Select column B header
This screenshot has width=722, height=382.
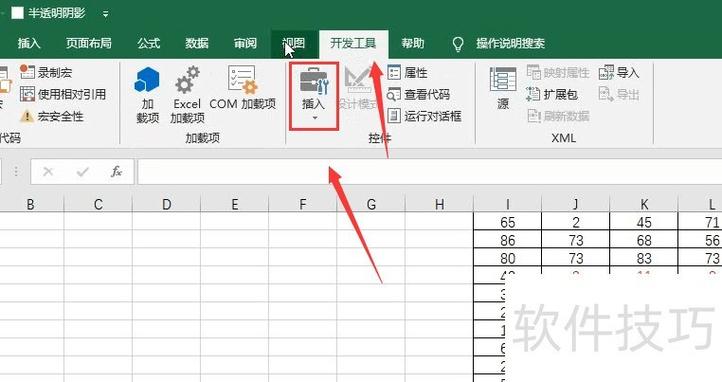pyautogui.click(x=30, y=204)
